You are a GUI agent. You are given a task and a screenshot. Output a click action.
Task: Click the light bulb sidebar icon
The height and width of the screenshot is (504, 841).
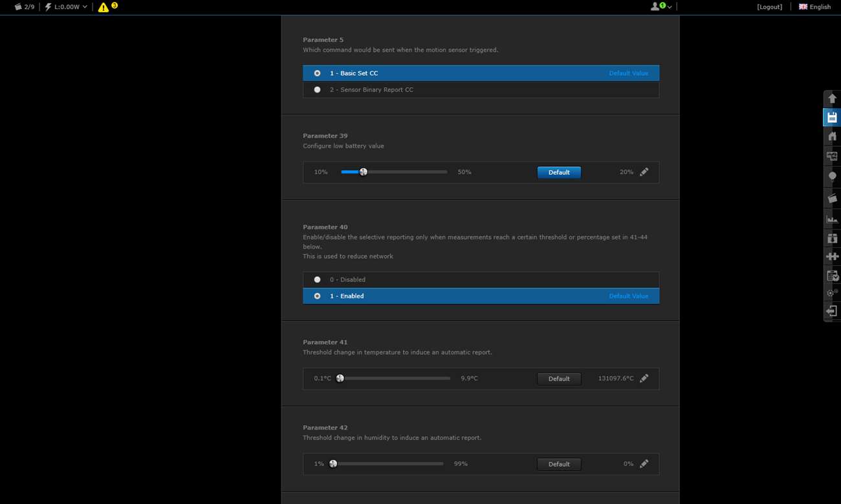[832, 177]
